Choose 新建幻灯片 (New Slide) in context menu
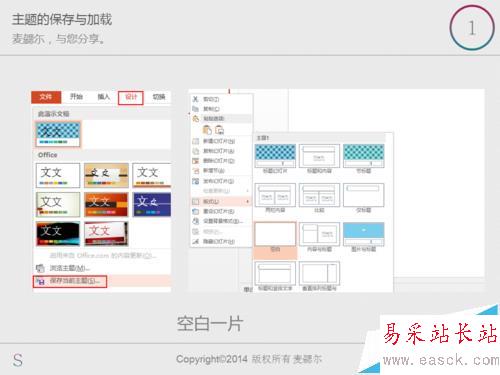This screenshot has height=375, width=500. tap(221, 141)
